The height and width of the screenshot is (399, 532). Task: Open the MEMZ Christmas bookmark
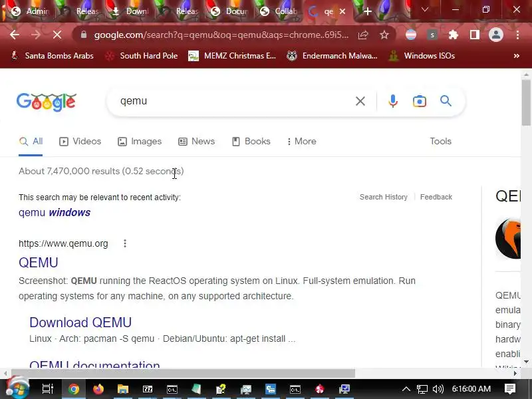tap(232, 56)
